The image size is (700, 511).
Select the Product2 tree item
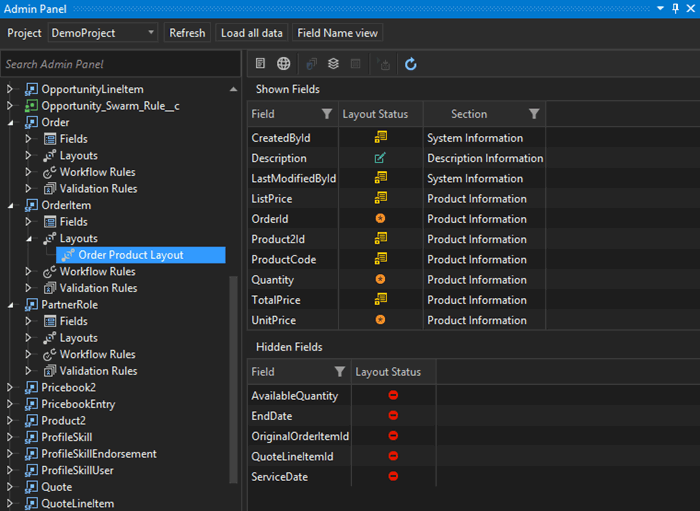tap(63, 420)
